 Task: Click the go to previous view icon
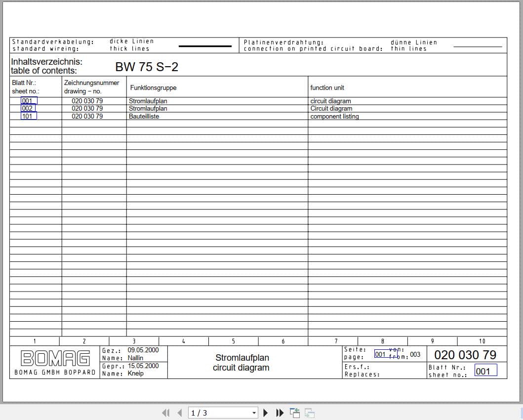click(294, 413)
